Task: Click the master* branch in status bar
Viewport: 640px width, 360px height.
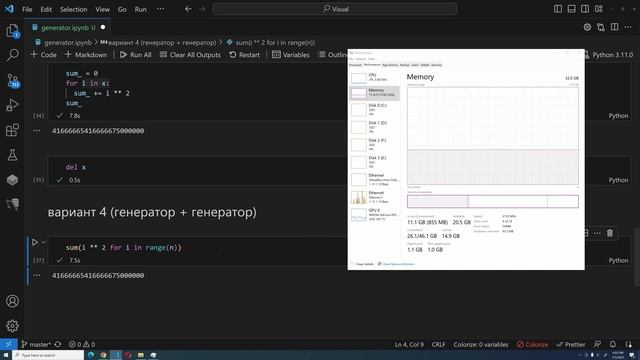Action: click(36, 344)
